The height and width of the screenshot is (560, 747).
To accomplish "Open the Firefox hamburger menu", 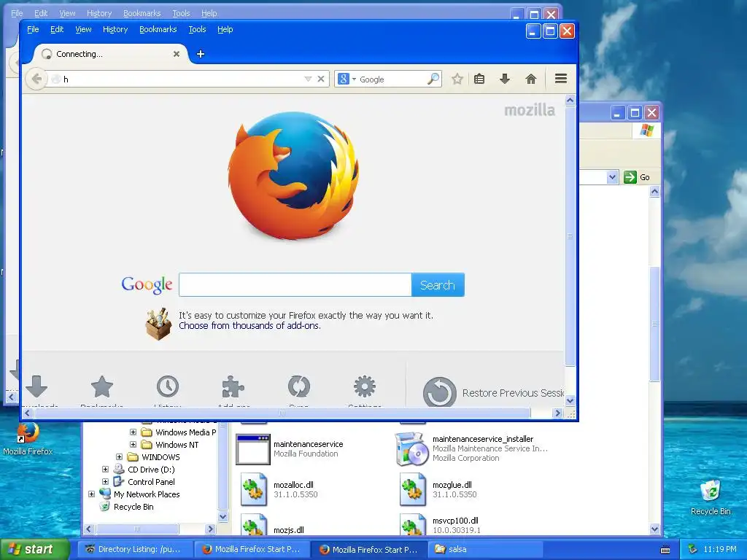I will 561,79.
